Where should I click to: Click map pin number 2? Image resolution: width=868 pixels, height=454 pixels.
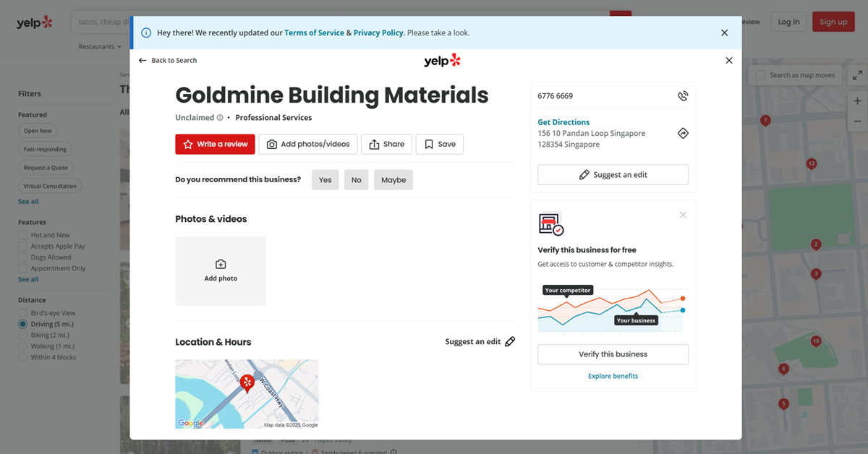tap(816, 245)
